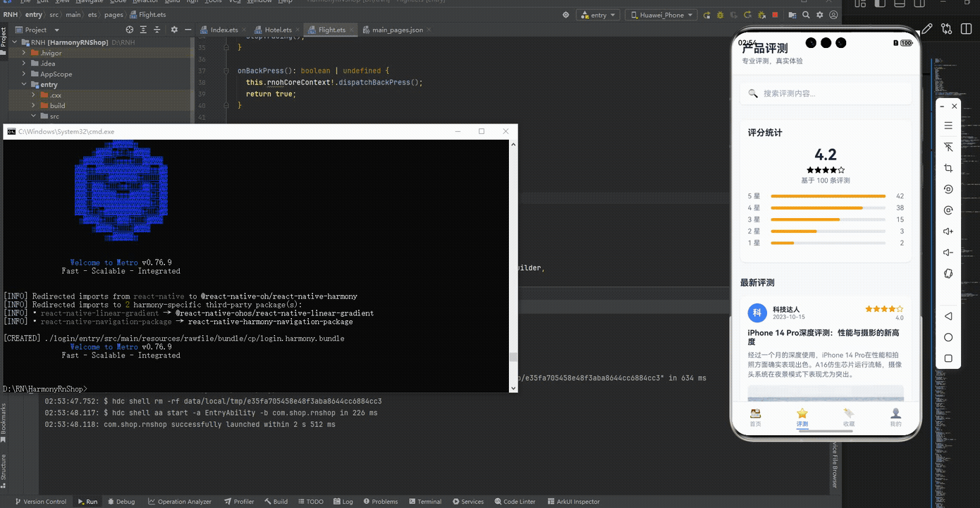This screenshot has height=508, width=980.
Task: Click the Run app icon in IDE toolbar
Action: click(x=706, y=15)
